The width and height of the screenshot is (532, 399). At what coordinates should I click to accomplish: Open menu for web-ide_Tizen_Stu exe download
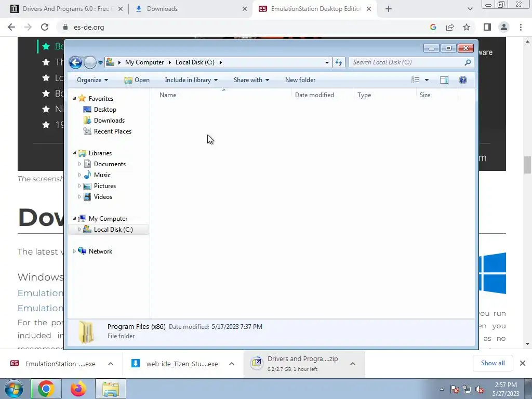click(232, 364)
